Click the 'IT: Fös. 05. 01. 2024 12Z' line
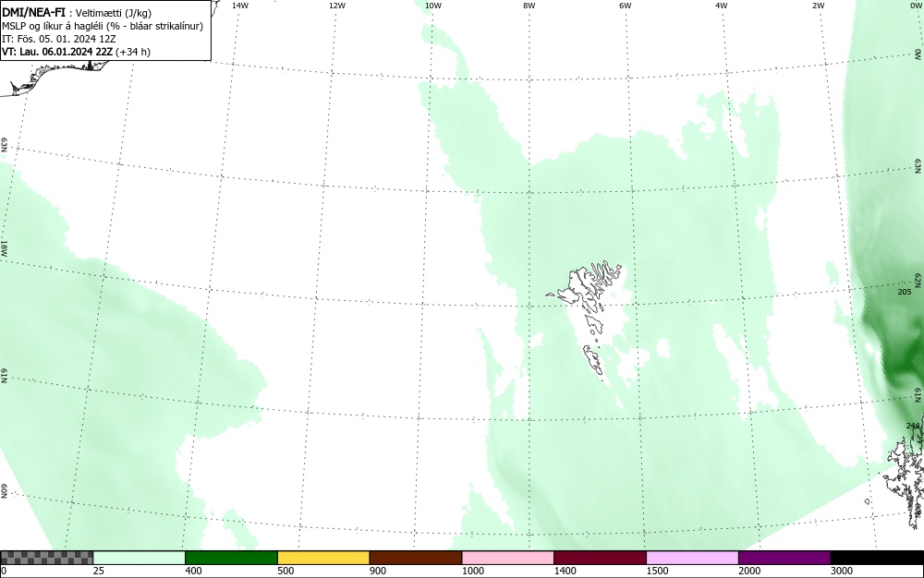 click(59, 39)
